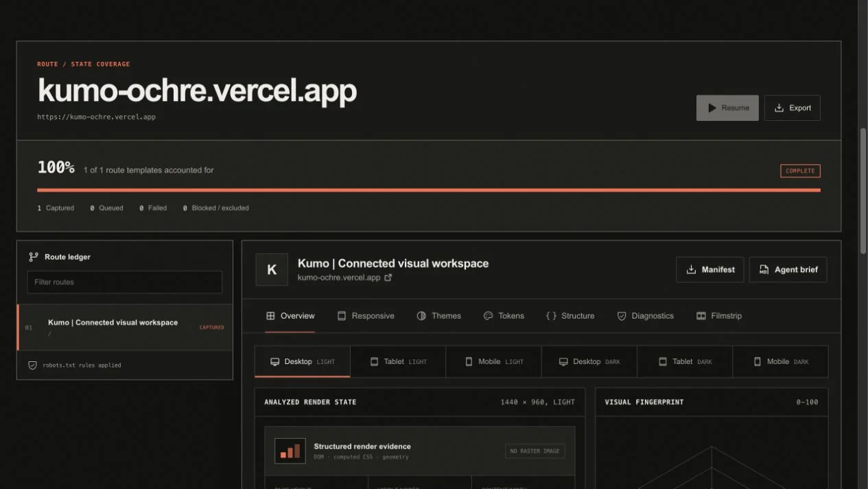868x489 pixels.
Task: Click the Agent brief document icon
Action: pos(764,270)
